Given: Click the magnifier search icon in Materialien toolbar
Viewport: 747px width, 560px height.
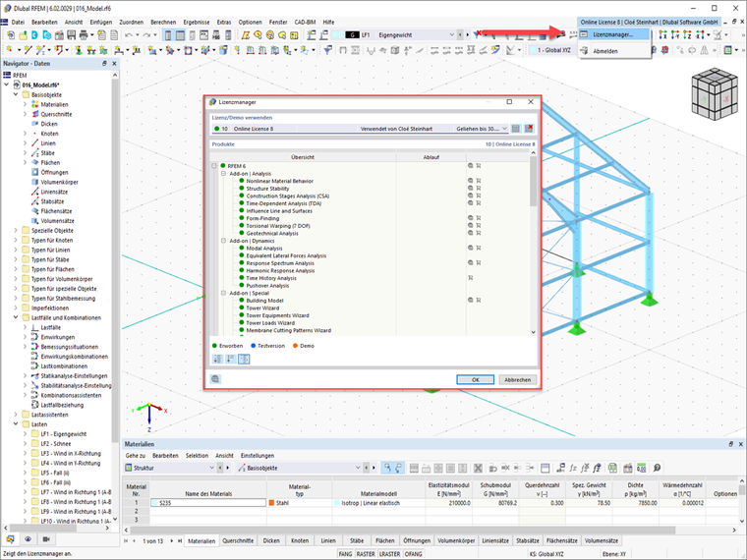Looking at the screenshot, I should point(657,468).
